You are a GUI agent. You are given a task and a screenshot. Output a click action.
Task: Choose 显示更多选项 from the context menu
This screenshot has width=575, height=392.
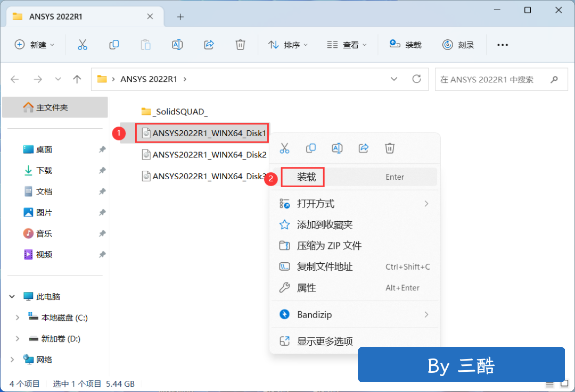(355, 341)
